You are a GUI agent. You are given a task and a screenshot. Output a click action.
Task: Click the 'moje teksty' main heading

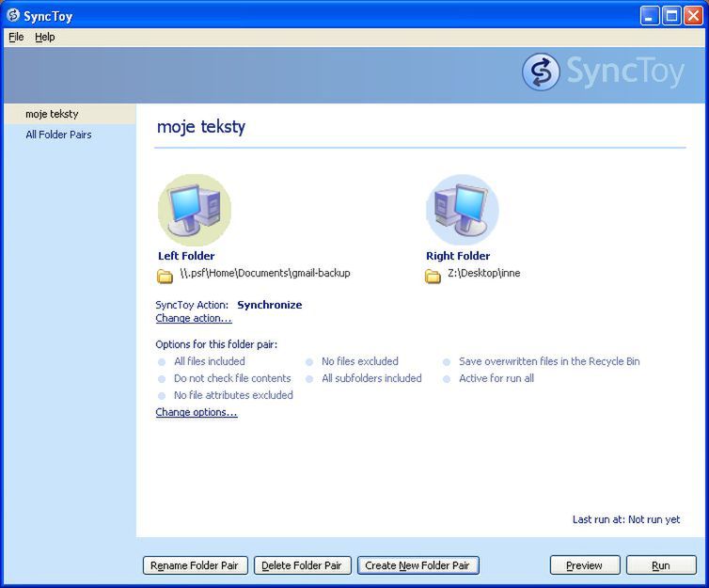coord(201,127)
